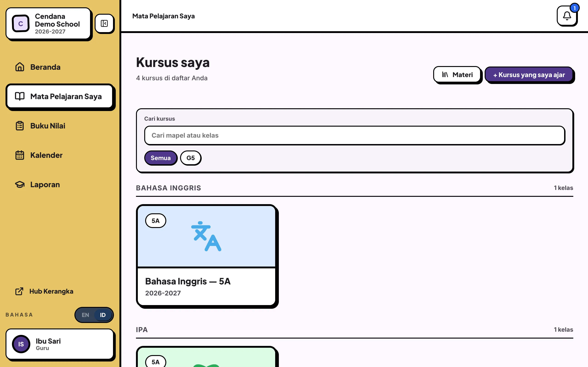Filter courses by G5 chip
This screenshot has height=367, width=588.
click(x=190, y=158)
